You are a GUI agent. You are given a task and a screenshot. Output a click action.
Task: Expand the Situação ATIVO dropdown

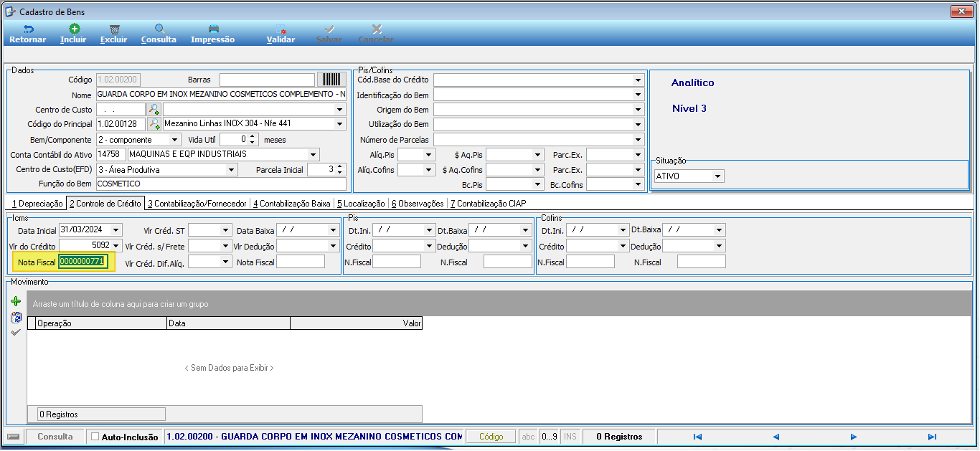[x=717, y=176]
